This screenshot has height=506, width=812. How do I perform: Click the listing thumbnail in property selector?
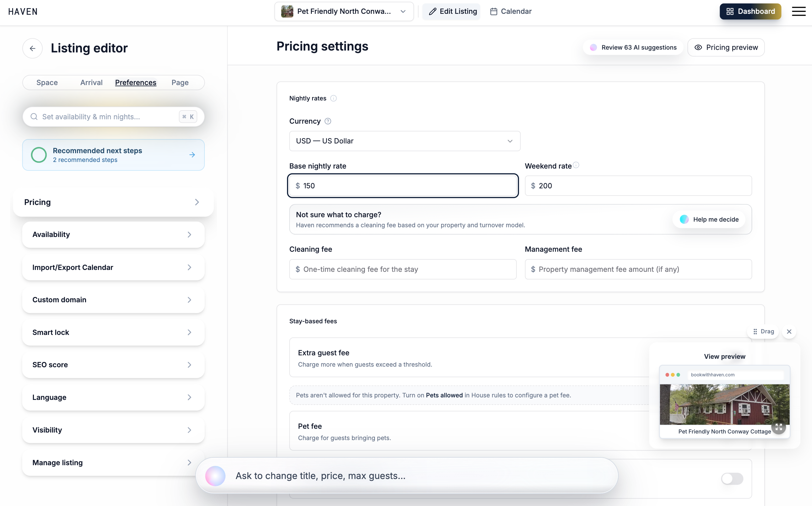tap(287, 11)
